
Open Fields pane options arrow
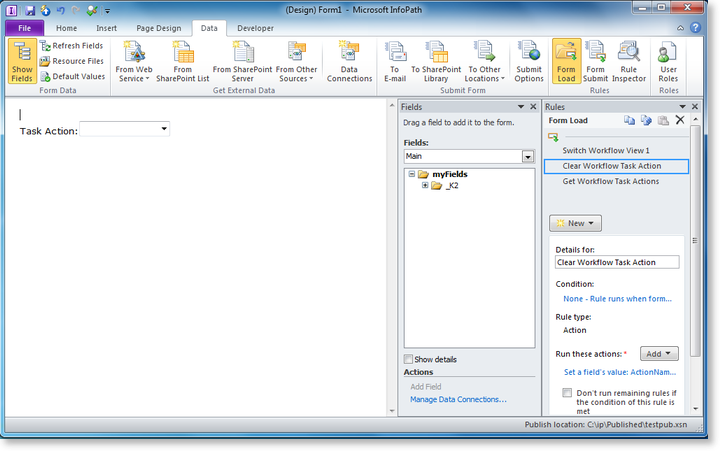point(521,107)
